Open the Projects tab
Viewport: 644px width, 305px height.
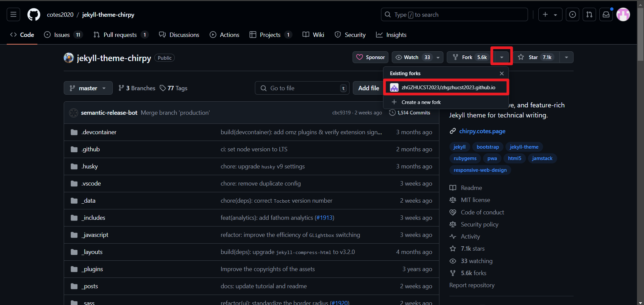[271, 35]
